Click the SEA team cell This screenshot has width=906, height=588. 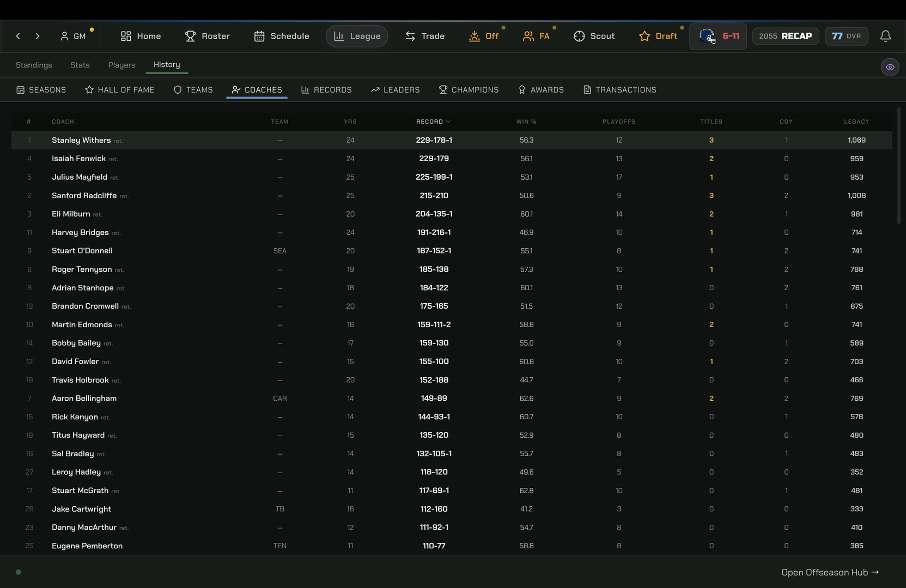[x=280, y=251]
